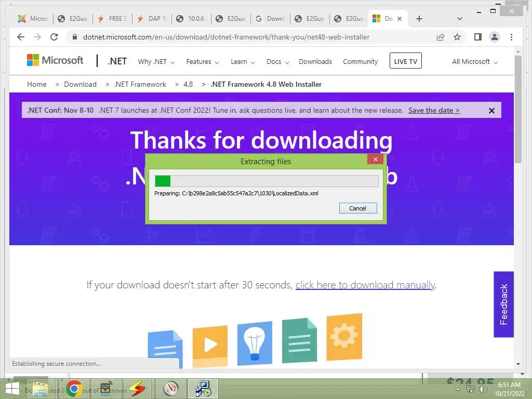Expand the Features menu
Image resolution: width=532 pixels, height=399 pixels.
click(203, 62)
